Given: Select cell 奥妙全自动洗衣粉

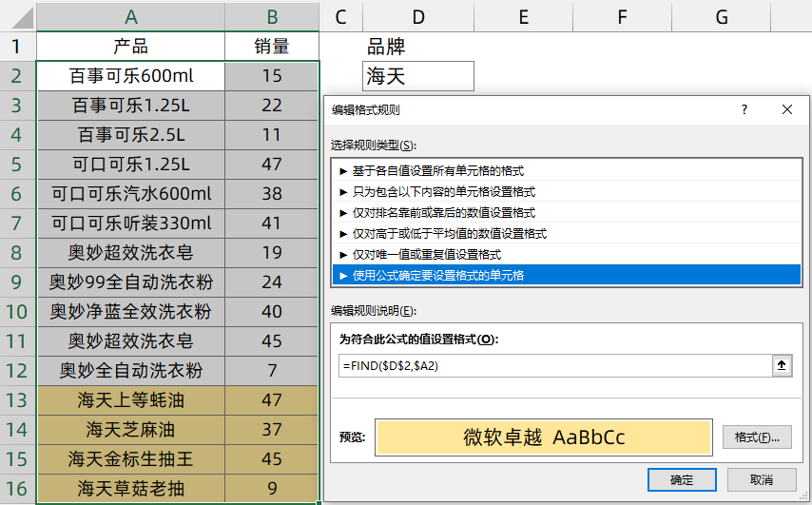Looking at the screenshot, I should pyautogui.click(x=130, y=371).
